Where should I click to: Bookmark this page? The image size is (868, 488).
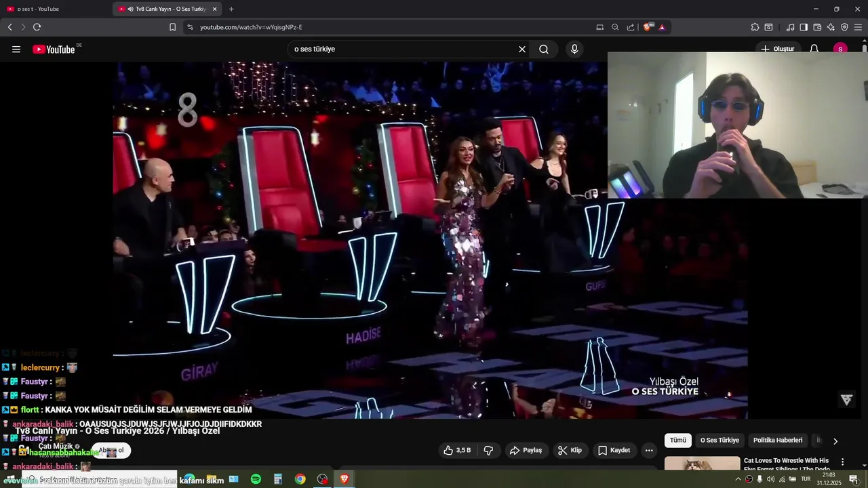pyautogui.click(x=172, y=27)
